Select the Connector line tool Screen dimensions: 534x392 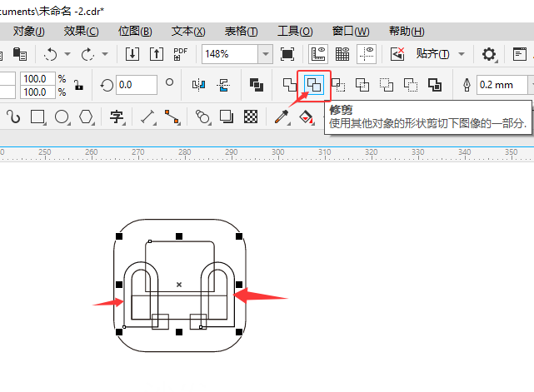172,117
